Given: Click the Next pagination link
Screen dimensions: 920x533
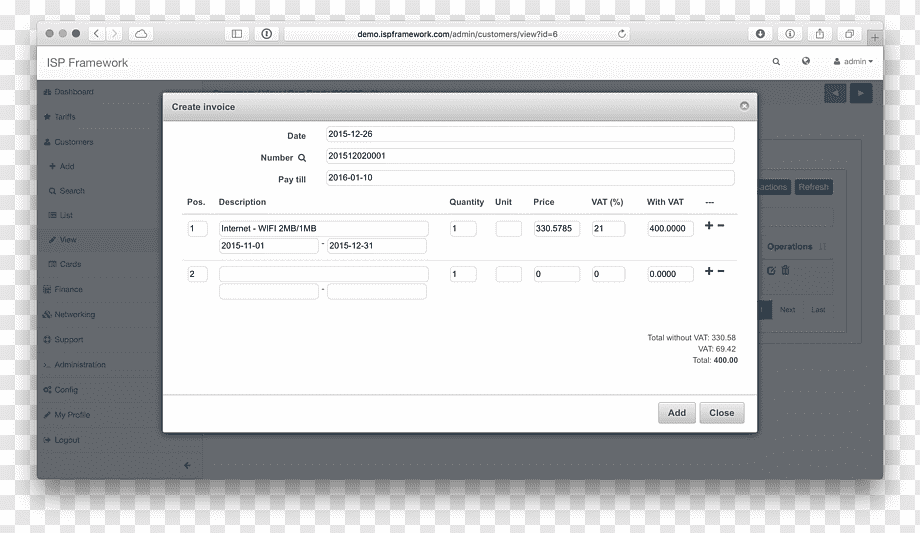Looking at the screenshot, I should click(x=787, y=309).
